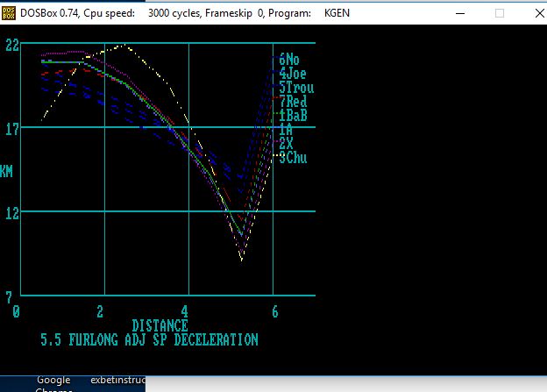
Task: Click the DOSBox icon in title bar
Action: (9, 13)
